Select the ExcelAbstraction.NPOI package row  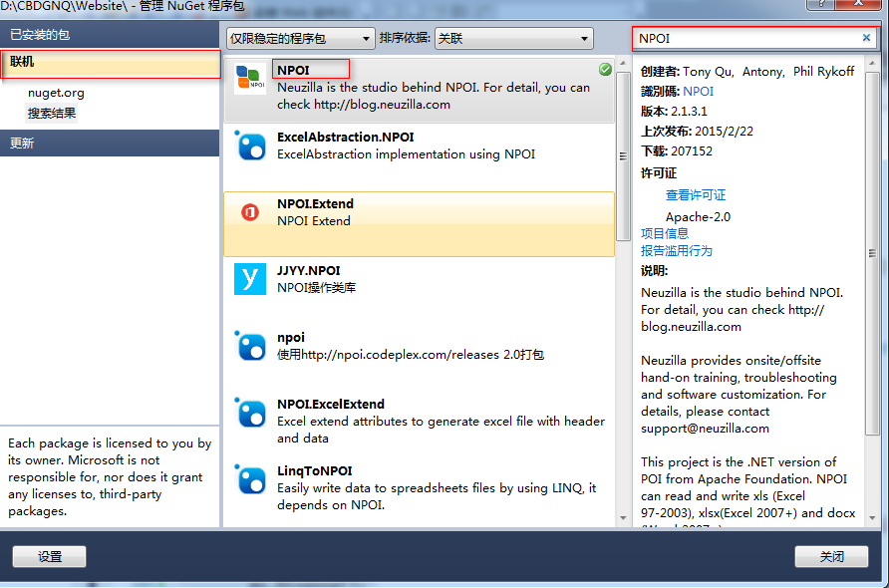(x=419, y=157)
